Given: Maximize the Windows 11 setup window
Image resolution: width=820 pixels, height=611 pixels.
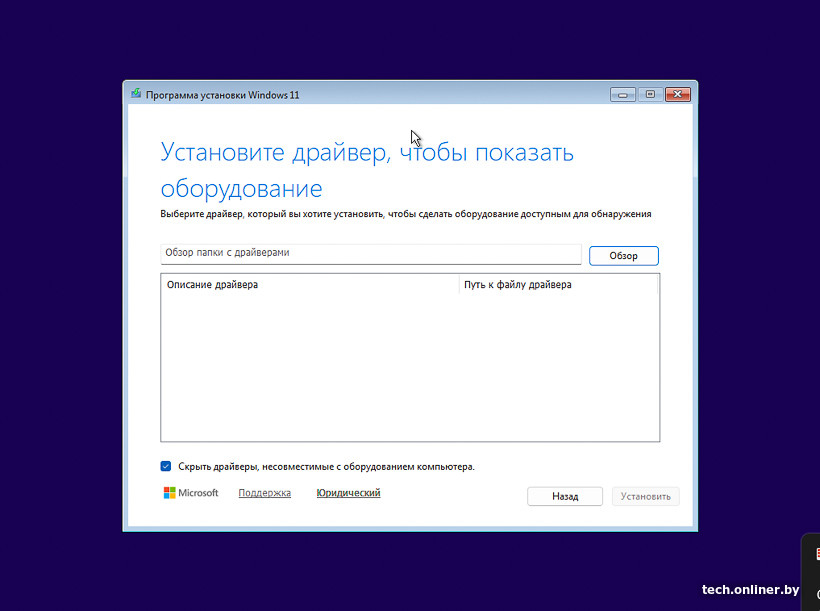Looking at the screenshot, I should [x=650, y=95].
